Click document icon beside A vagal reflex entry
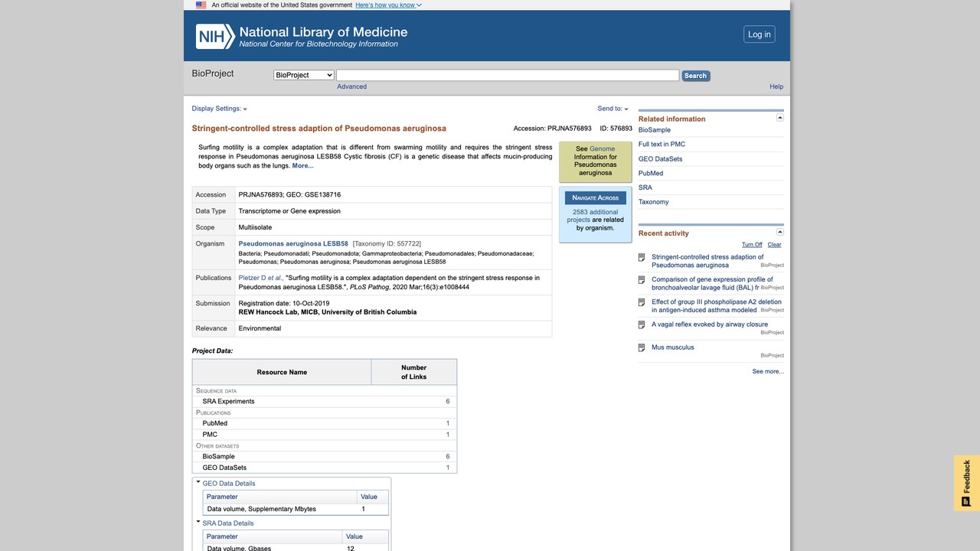This screenshot has width=980, height=551. point(642,324)
